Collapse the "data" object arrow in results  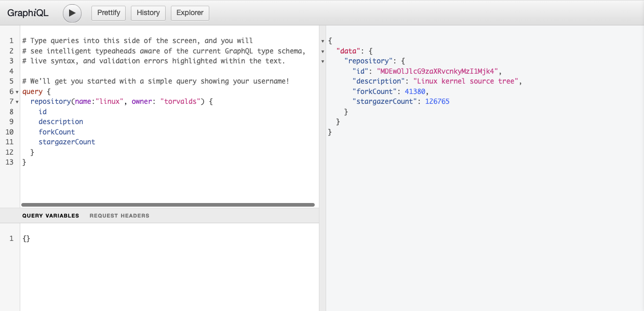point(323,51)
